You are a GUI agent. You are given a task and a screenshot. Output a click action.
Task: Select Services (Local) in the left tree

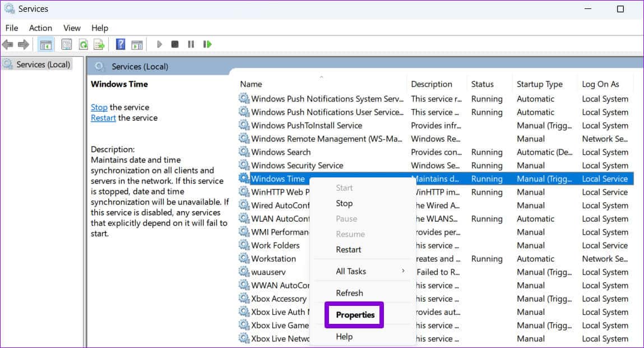point(43,64)
